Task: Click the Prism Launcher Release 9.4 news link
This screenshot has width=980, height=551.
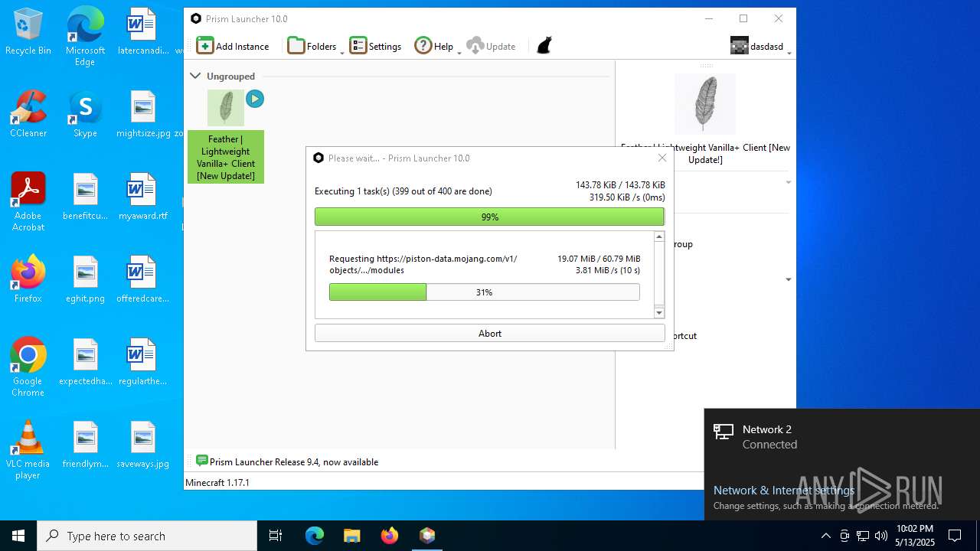Action: [x=294, y=461]
